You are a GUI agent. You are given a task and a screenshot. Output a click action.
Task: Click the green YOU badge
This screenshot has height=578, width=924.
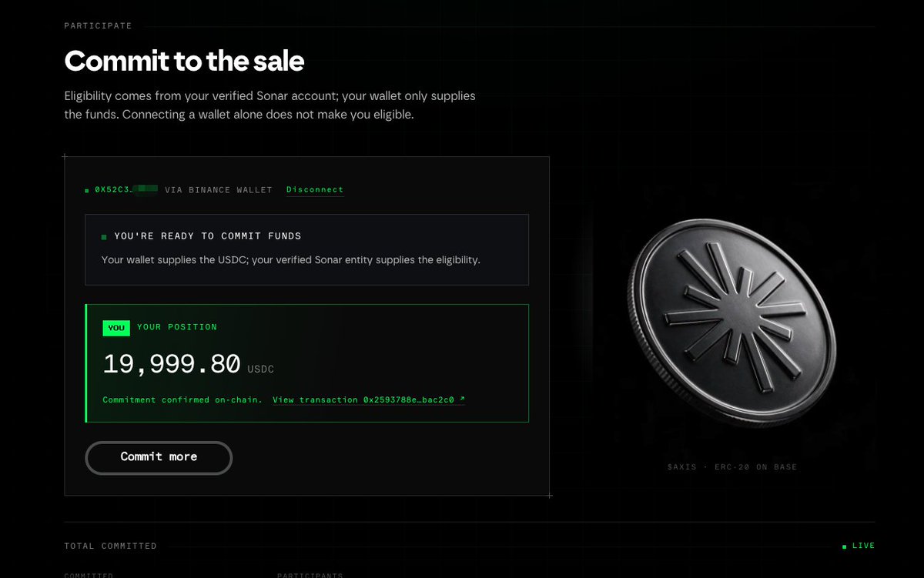(116, 328)
